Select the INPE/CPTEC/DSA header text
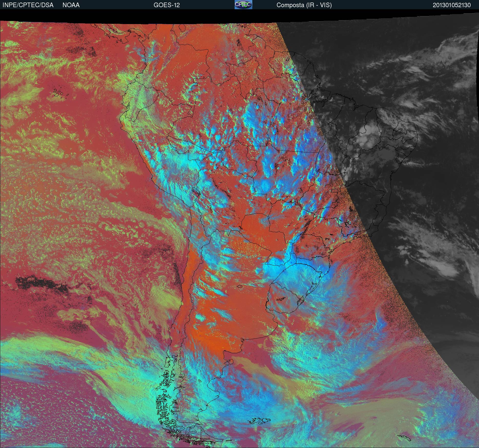Image resolution: width=479 pixels, height=448 pixels. pyautogui.click(x=28, y=5)
